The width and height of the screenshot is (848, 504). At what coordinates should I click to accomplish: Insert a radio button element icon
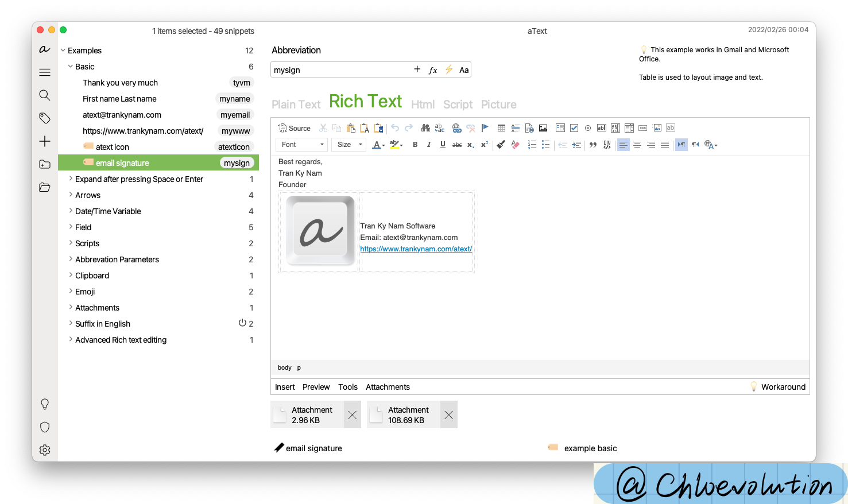(x=588, y=128)
